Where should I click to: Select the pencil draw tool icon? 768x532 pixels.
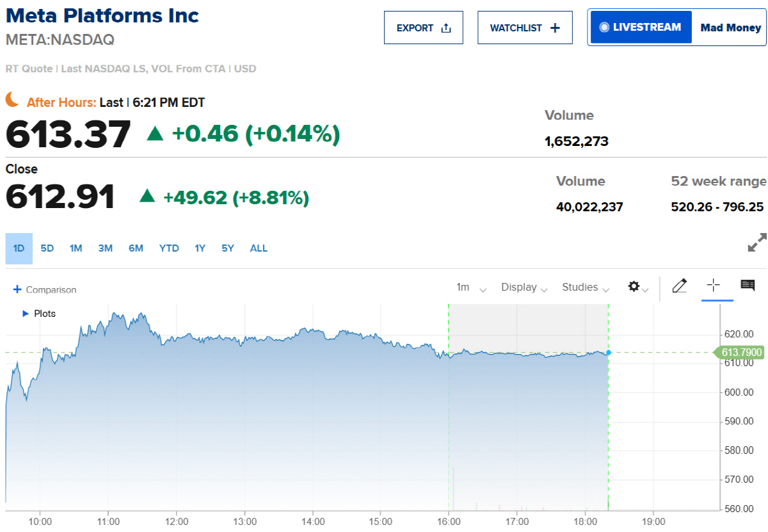tap(679, 286)
